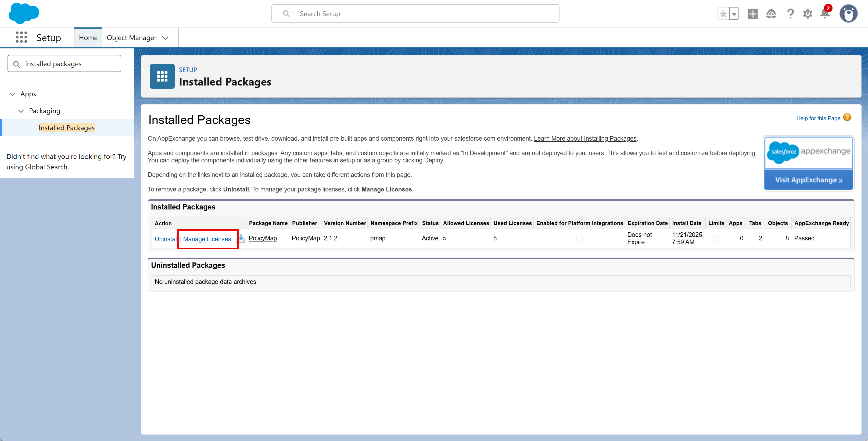
Task: Click the Trailhead guidance icon
Action: pyautogui.click(x=771, y=14)
